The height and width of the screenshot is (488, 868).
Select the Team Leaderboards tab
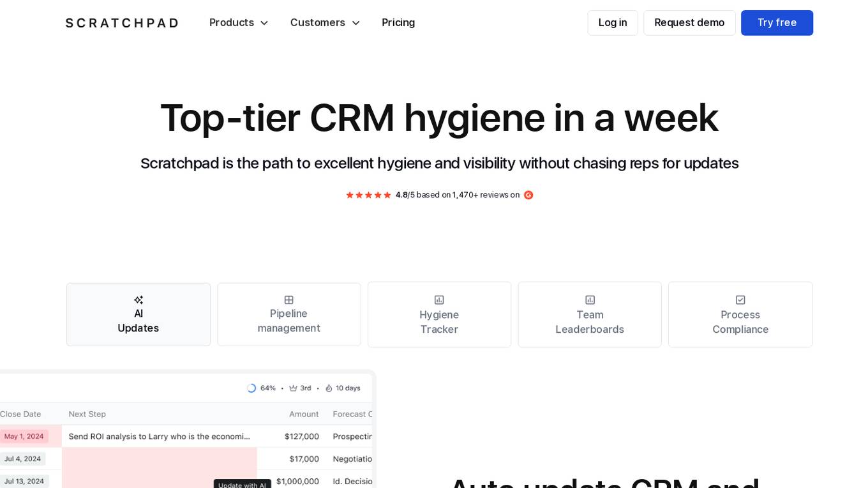pos(590,314)
